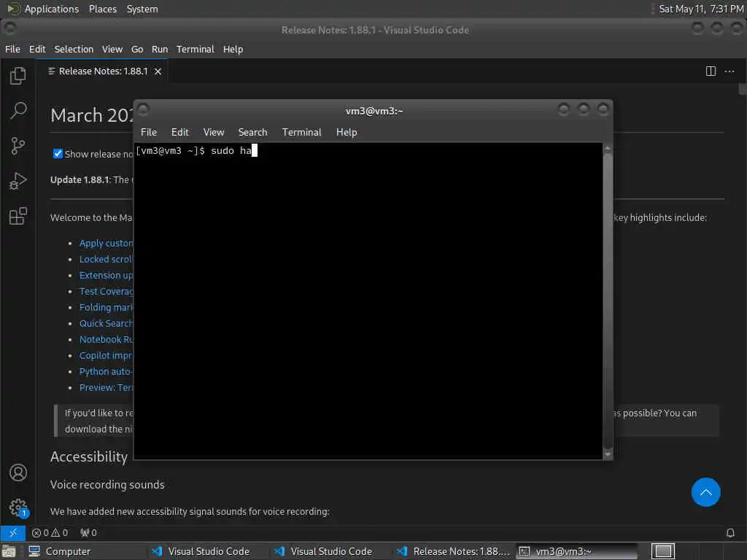Screen dimensions: 747x560
Task: Toggle the Show release notes checkbox
Action: click(58, 153)
